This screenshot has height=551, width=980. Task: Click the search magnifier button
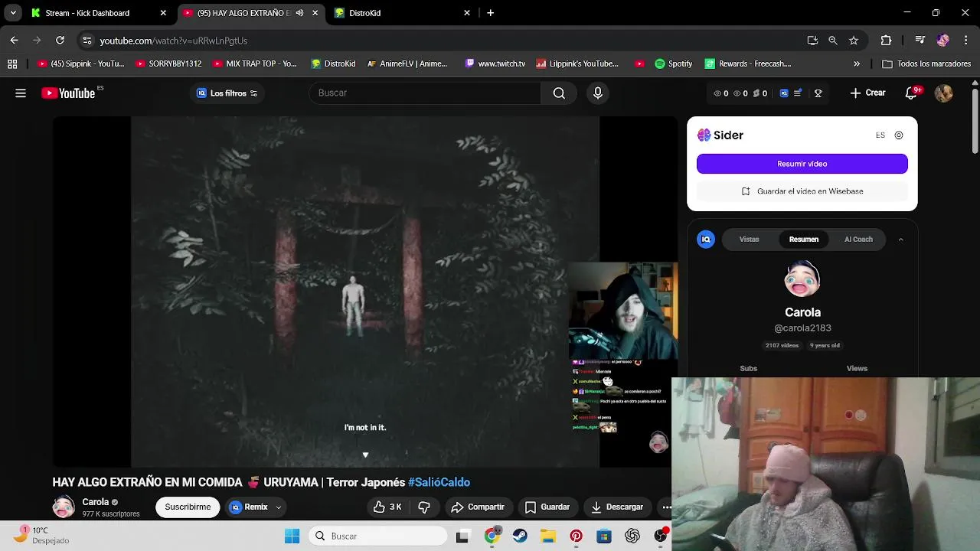pyautogui.click(x=559, y=93)
